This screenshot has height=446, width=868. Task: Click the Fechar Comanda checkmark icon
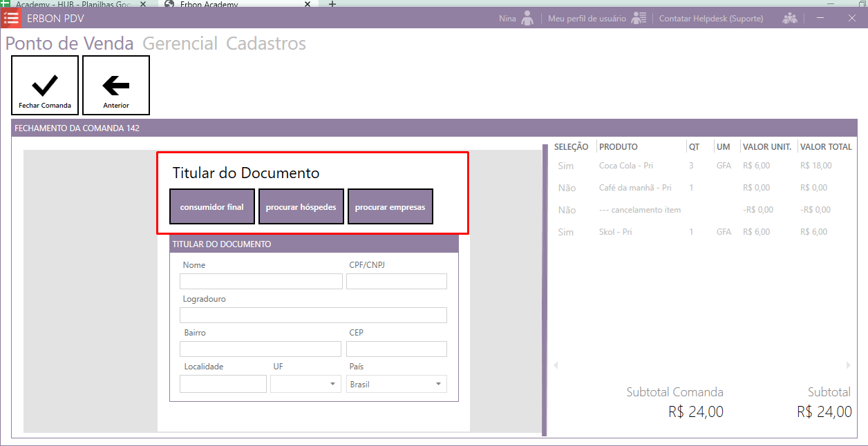pyautogui.click(x=45, y=85)
